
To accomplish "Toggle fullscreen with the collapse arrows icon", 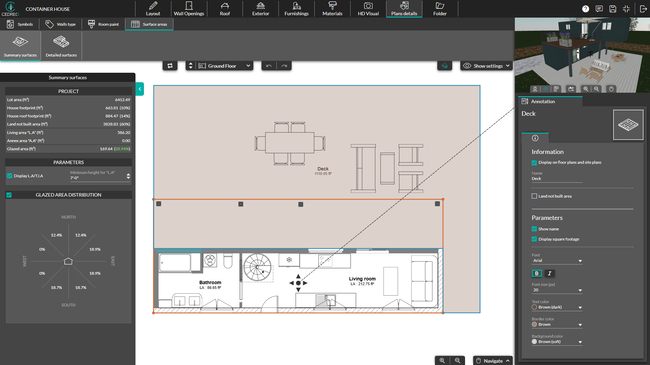I will coord(626,9).
